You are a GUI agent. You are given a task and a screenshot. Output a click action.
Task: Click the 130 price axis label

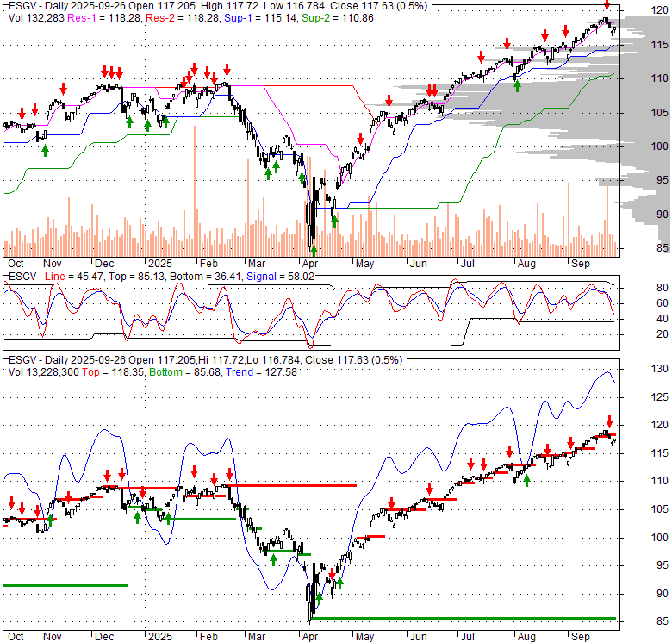[x=660, y=369]
